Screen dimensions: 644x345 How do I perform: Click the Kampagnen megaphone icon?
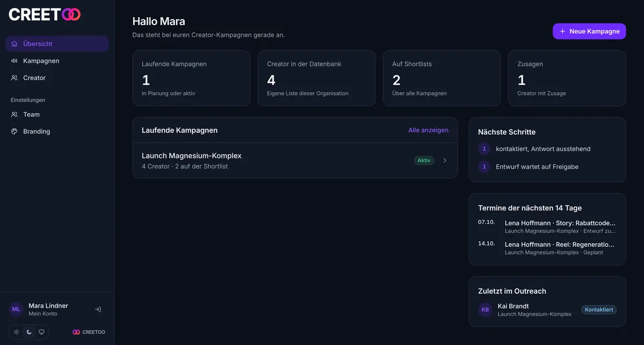[14, 61]
